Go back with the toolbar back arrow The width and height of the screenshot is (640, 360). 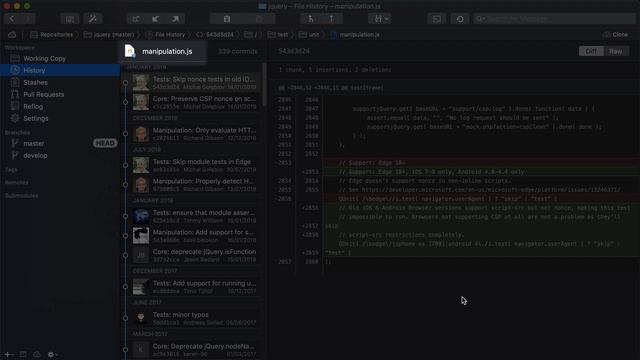click(x=12, y=19)
